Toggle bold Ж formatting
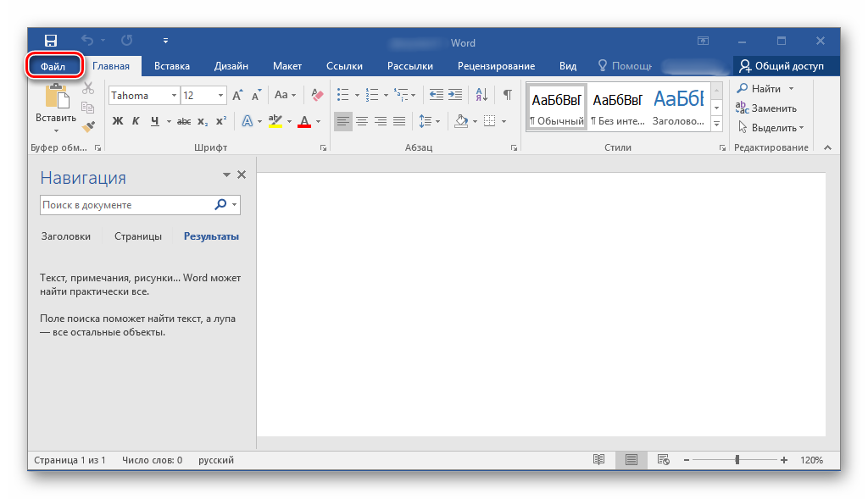Viewport: 868px width, 499px height. (x=118, y=121)
